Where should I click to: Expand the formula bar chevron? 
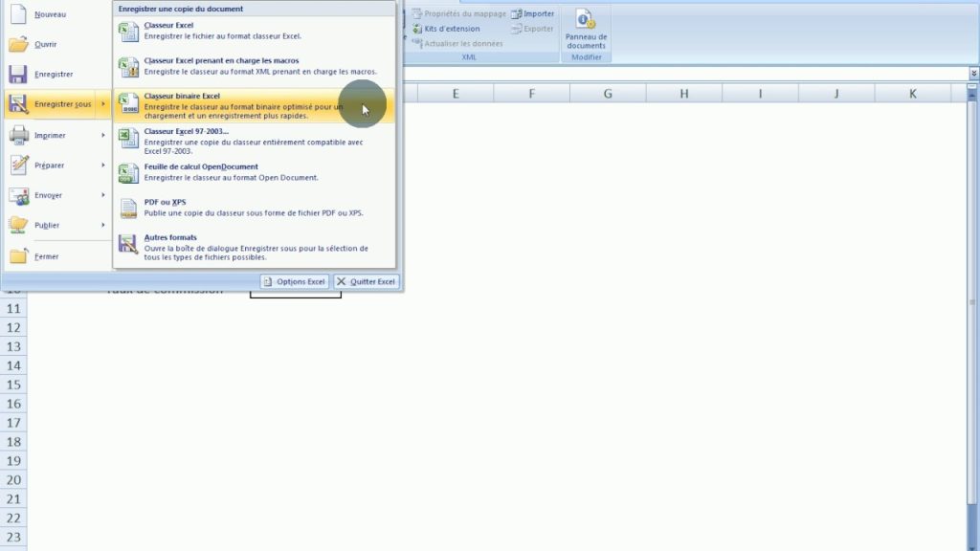(x=973, y=73)
